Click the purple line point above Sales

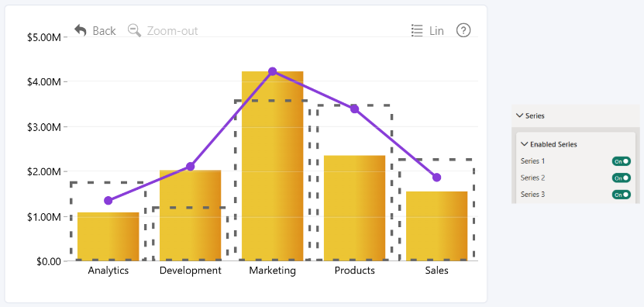click(436, 178)
